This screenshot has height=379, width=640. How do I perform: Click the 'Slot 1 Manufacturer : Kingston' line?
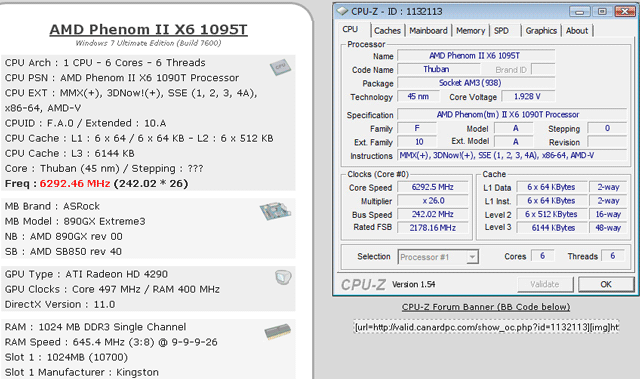pos(82,372)
